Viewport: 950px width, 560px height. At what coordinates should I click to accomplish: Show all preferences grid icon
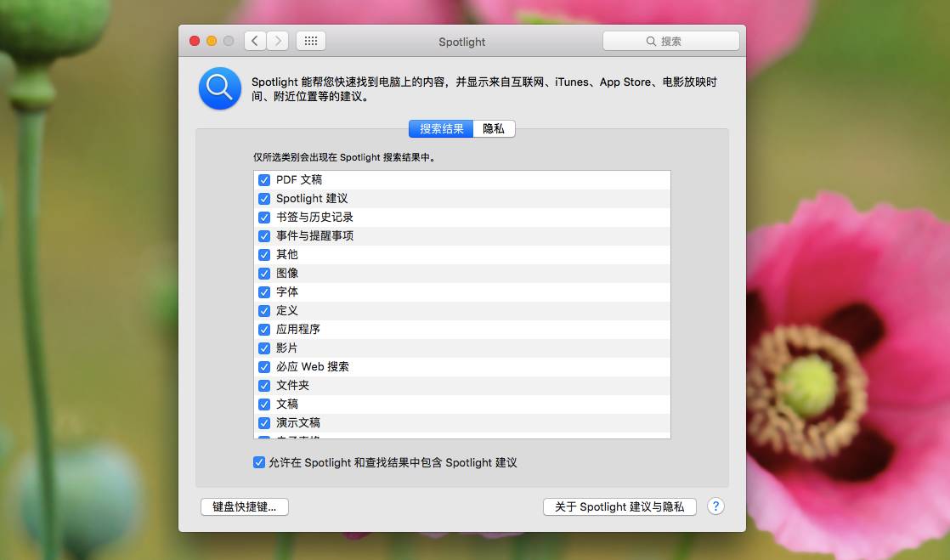point(311,41)
